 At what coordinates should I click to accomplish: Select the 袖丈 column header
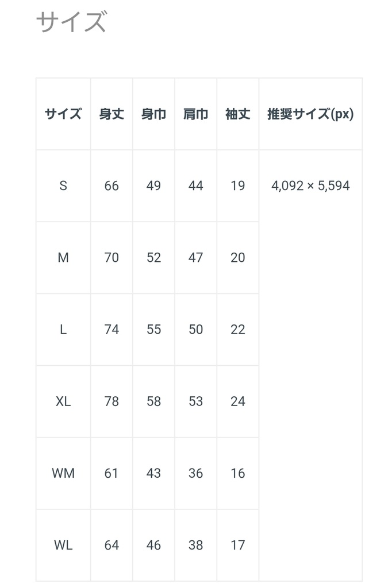point(237,114)
